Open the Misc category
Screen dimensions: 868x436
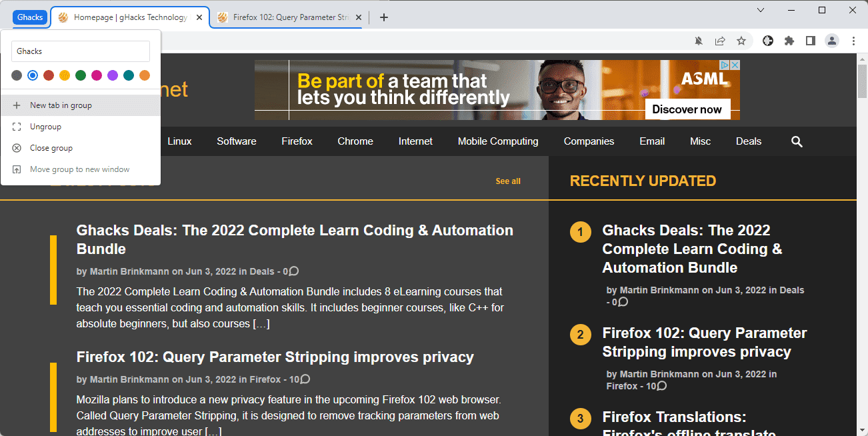coord(700,141)
